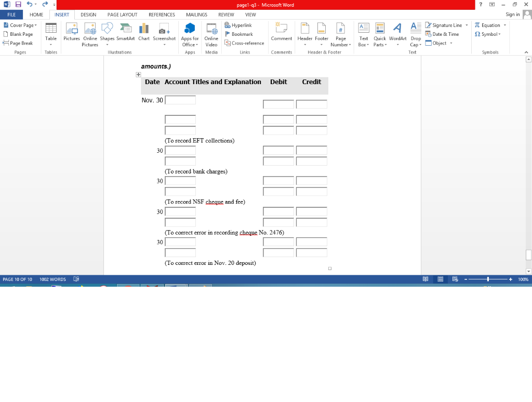
Task: Insert a Cover Page
Action: (x=20, y=25)
